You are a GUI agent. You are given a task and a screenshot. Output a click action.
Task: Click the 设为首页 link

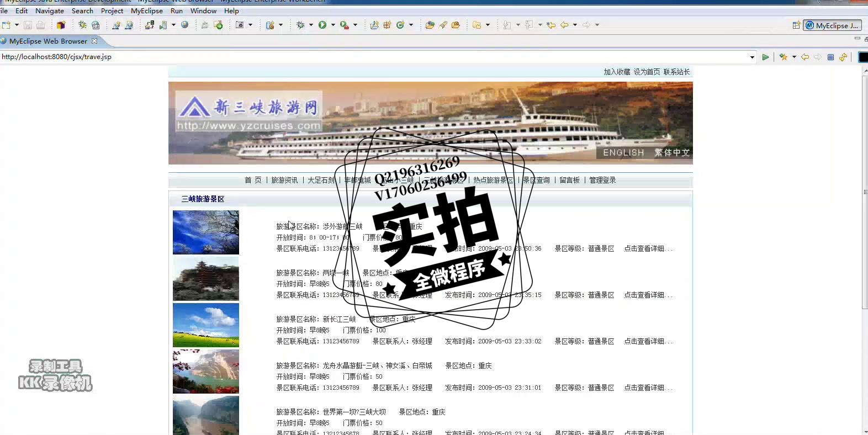647,72
